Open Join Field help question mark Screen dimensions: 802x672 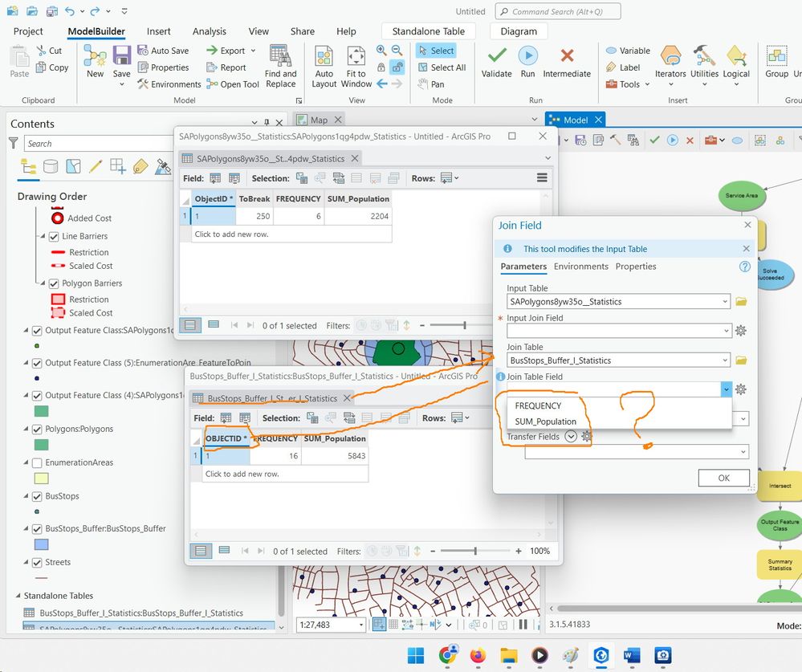(745, 267)
